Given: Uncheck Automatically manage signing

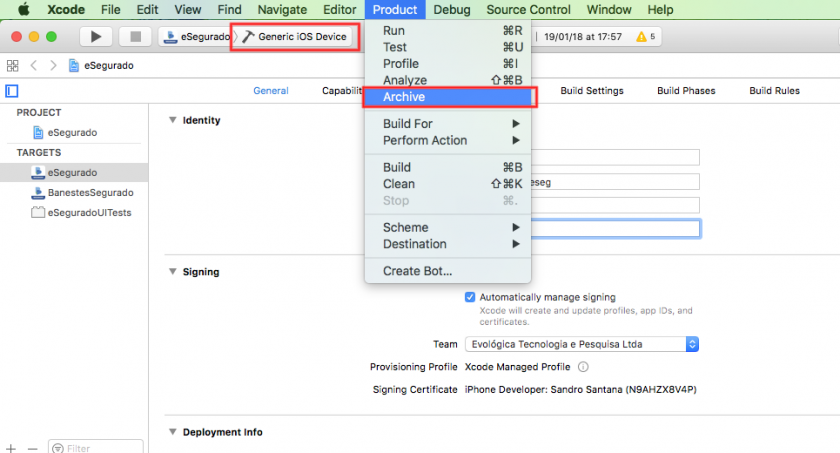Looking at the screenshot, I should point(471,297).
